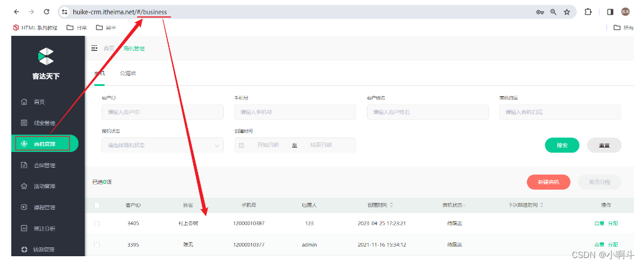
Task: Pick the 开始日期 start date
Action: (x=268, y=145)
